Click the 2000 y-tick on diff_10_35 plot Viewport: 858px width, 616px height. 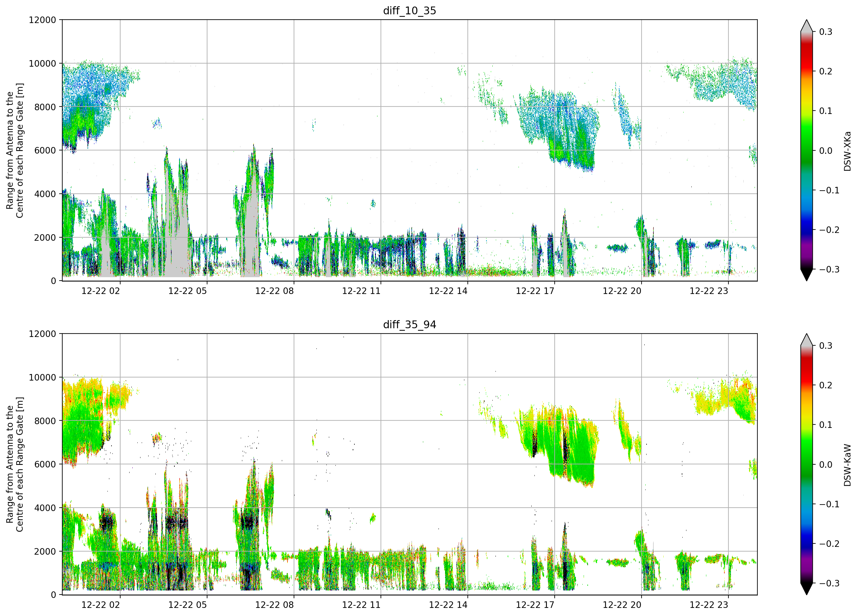(x=45, y=238)
